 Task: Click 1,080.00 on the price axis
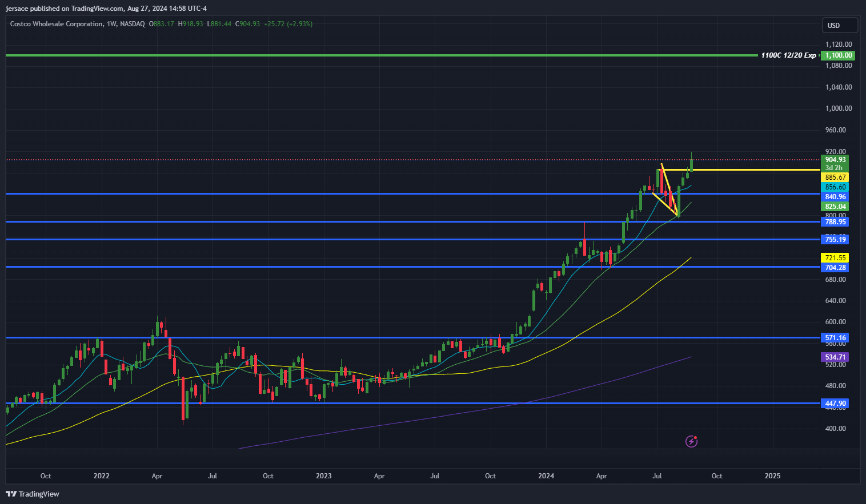pyautogui.click(x=838, y=66)
